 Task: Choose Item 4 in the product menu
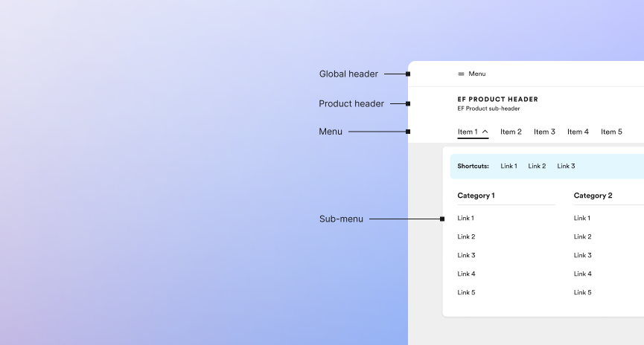(x=578, y=132)
